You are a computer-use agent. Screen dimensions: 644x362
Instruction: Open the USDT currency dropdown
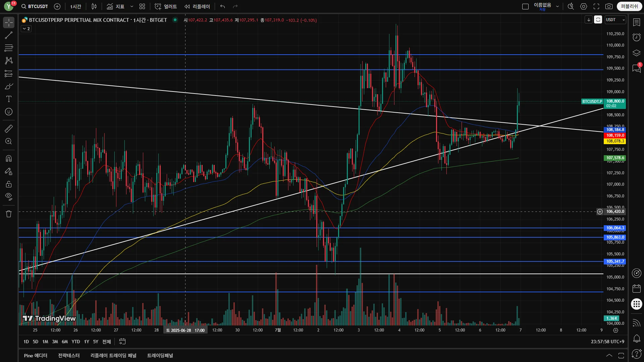tap(615, 20)
